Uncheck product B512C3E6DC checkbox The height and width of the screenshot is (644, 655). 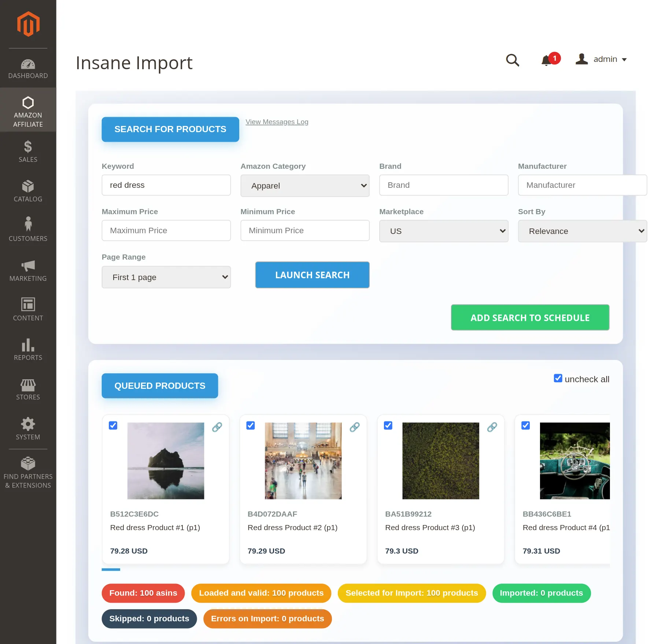point(113,425)
